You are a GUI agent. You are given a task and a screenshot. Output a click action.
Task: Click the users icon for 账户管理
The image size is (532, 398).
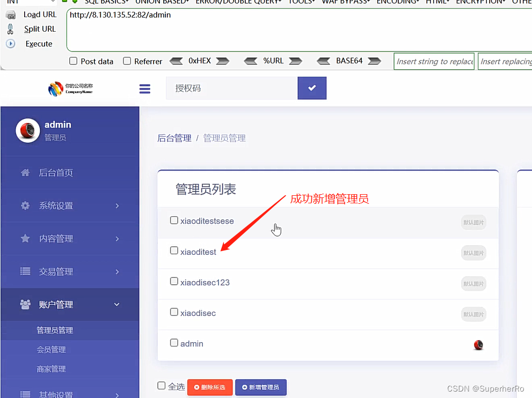[x=25, y=304]
